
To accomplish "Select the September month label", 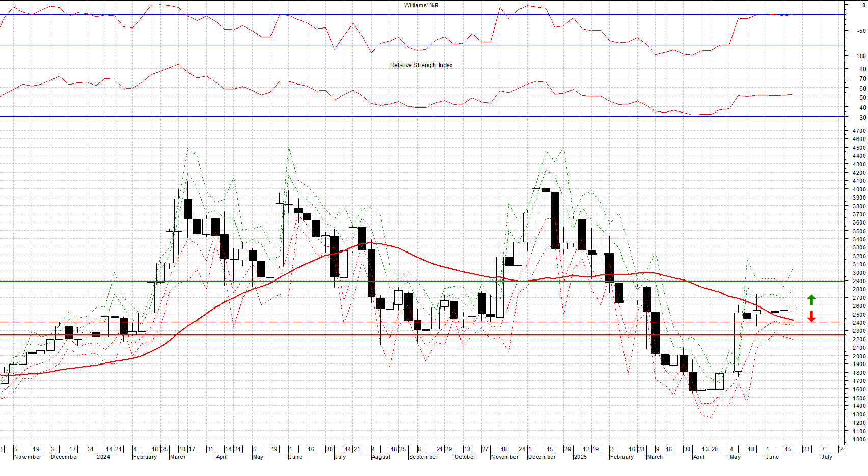I will [x=423, y=457].
